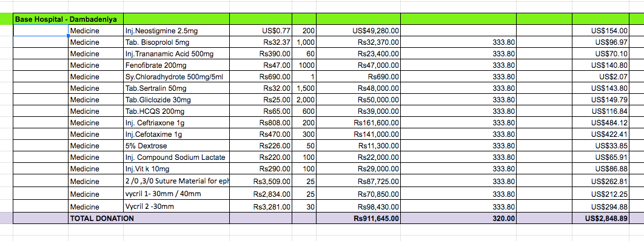Select the quantity cell showing 1,500
This screenshot has width=644, height=241.
point(304,88)
